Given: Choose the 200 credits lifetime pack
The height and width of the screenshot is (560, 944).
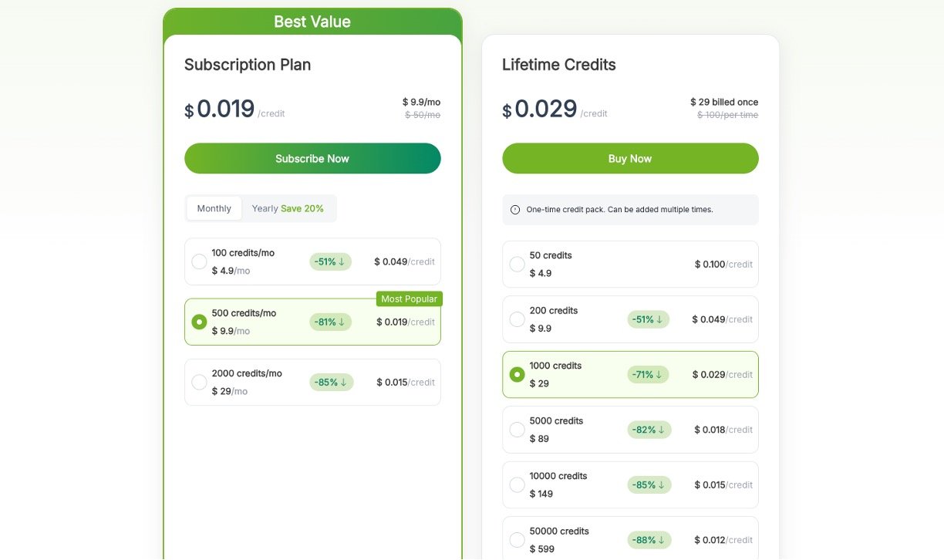Looking at the screenshot, I should pyautogui.click(x=517, y=319).
